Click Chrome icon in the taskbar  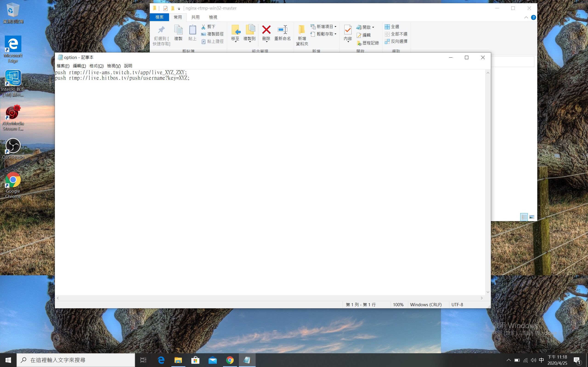(230, 360)
